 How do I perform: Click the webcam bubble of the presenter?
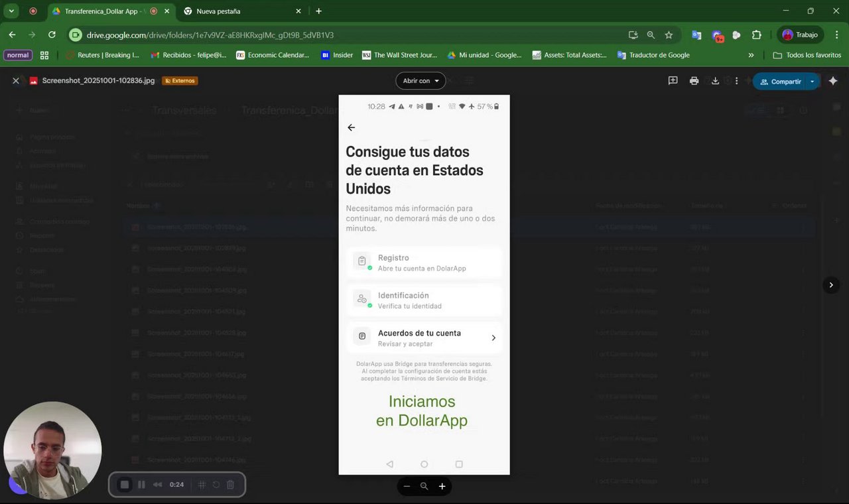pyautogui.click(x=53, y=450)
